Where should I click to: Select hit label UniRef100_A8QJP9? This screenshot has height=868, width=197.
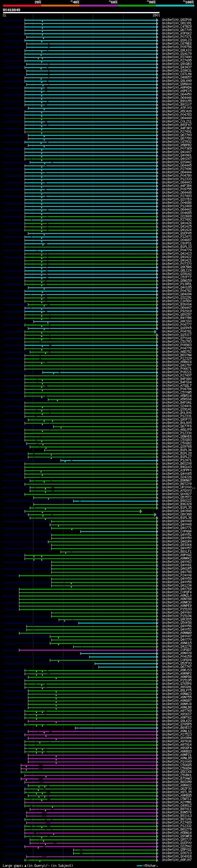click(x=177, y=430)
